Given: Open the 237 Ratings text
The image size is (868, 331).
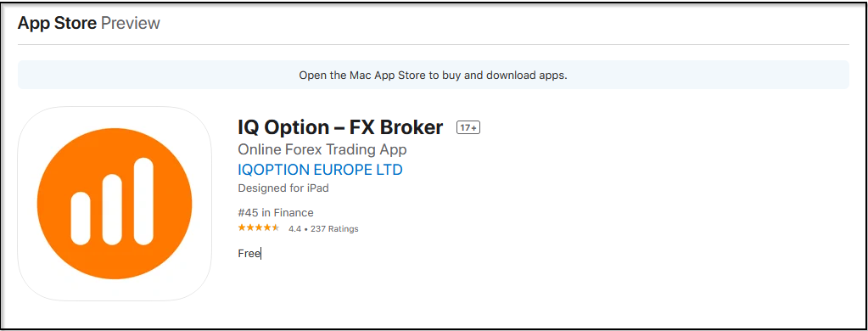Looking at the screenshot, I should click(333, 228).
